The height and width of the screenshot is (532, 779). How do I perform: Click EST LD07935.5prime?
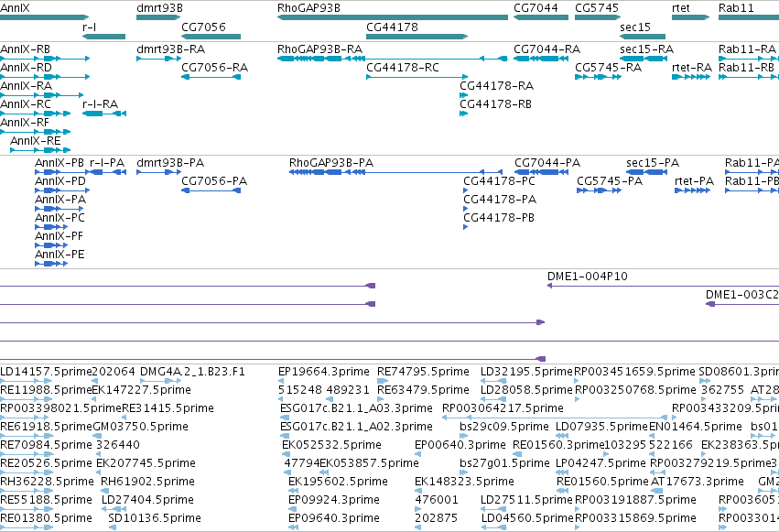(x=601, y=427)
